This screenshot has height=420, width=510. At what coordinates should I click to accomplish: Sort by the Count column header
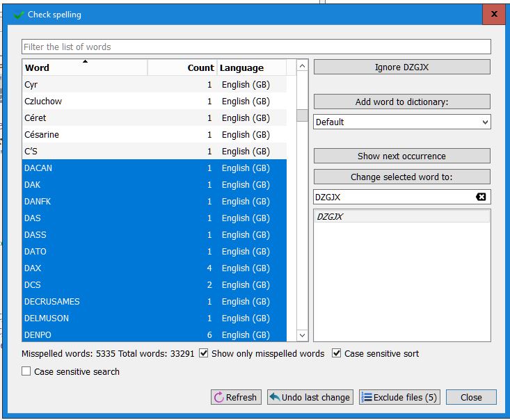pos(182,67)
